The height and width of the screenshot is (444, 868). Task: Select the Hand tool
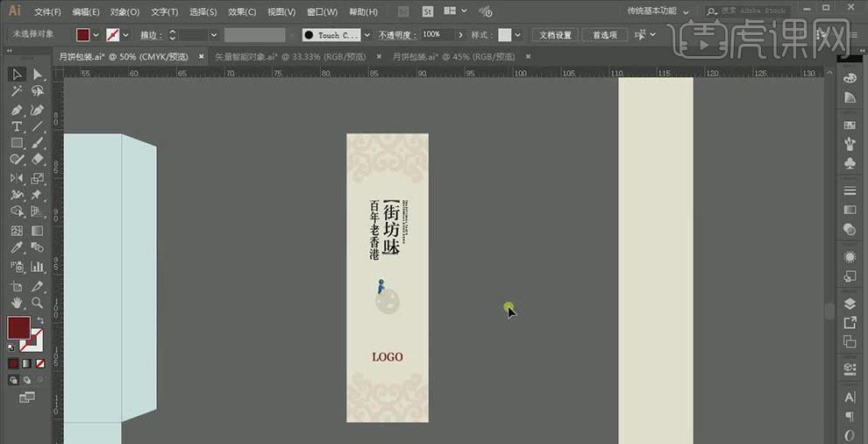(x=17, y=303)
